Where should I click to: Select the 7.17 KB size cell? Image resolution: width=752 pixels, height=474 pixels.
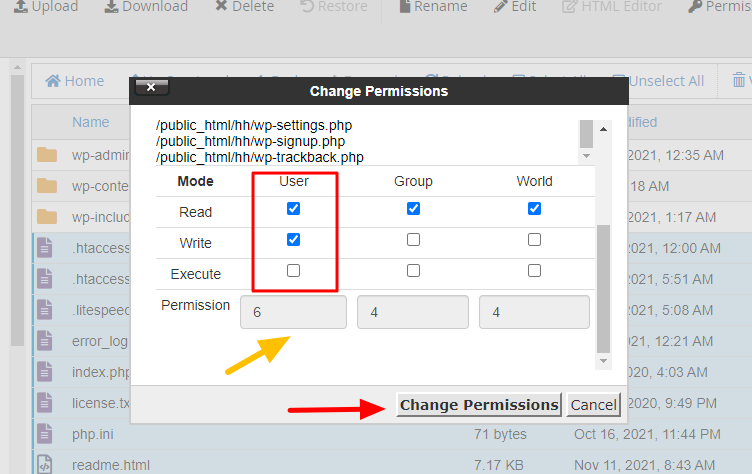pyautogui.click(x=499, y=465)
